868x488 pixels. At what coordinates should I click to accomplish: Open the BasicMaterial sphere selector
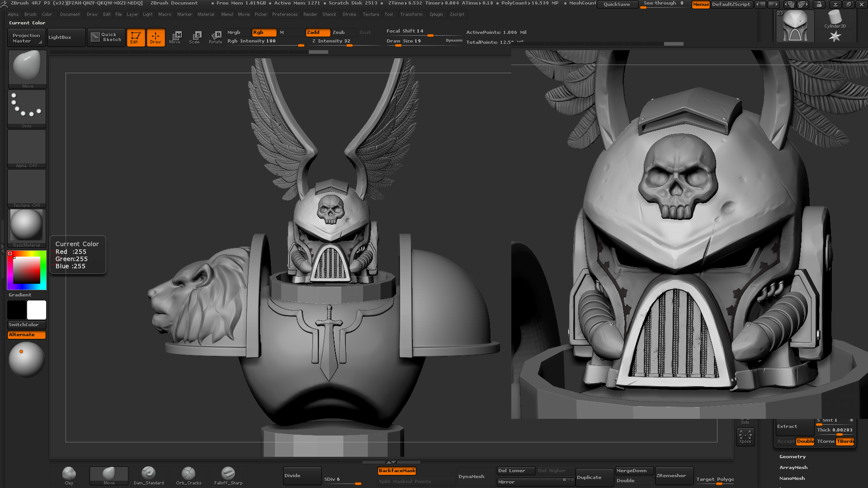point(27,228)
